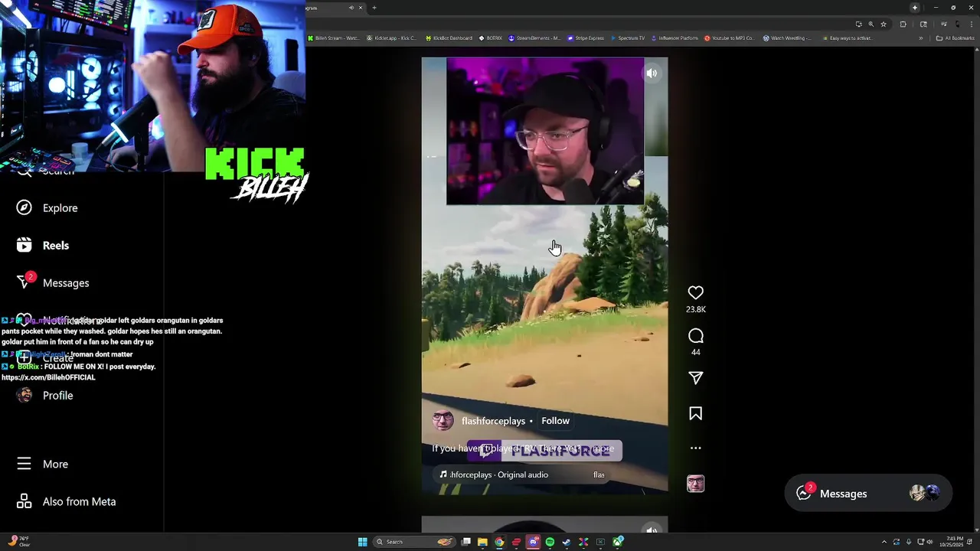980x551 pixels.
Task: Open the floating Messages popup button
Action: (x=868, y=494)
